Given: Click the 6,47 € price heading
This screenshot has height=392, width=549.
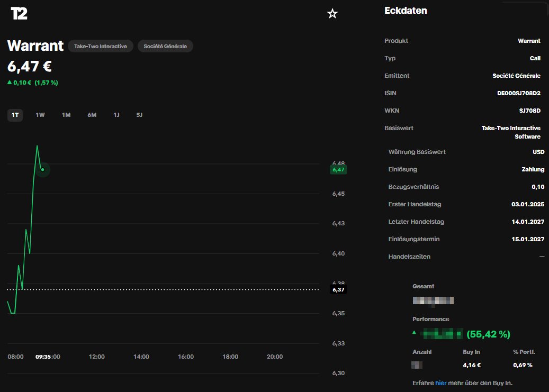Looking at the screenshot, I should (x=30, y=66).
